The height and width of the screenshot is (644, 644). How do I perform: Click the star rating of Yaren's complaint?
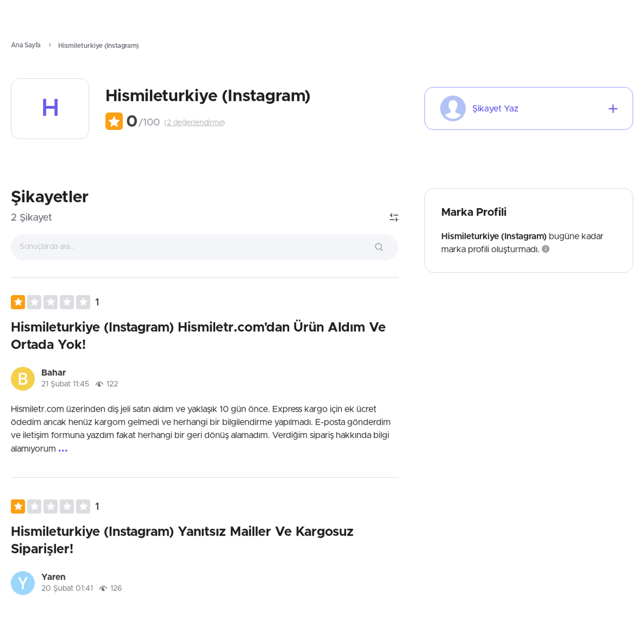point(50,507)
